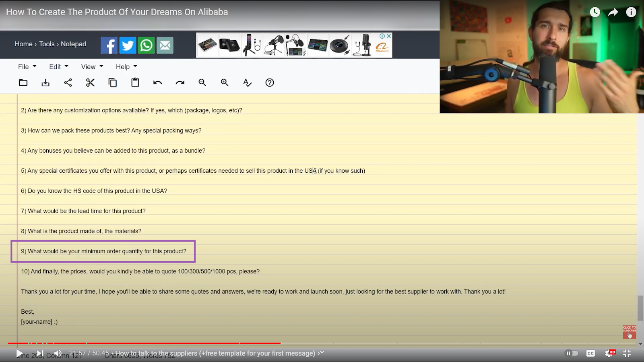Click line 2 about customization options
This screenshot has height=362, width=644.
point(132,110)
